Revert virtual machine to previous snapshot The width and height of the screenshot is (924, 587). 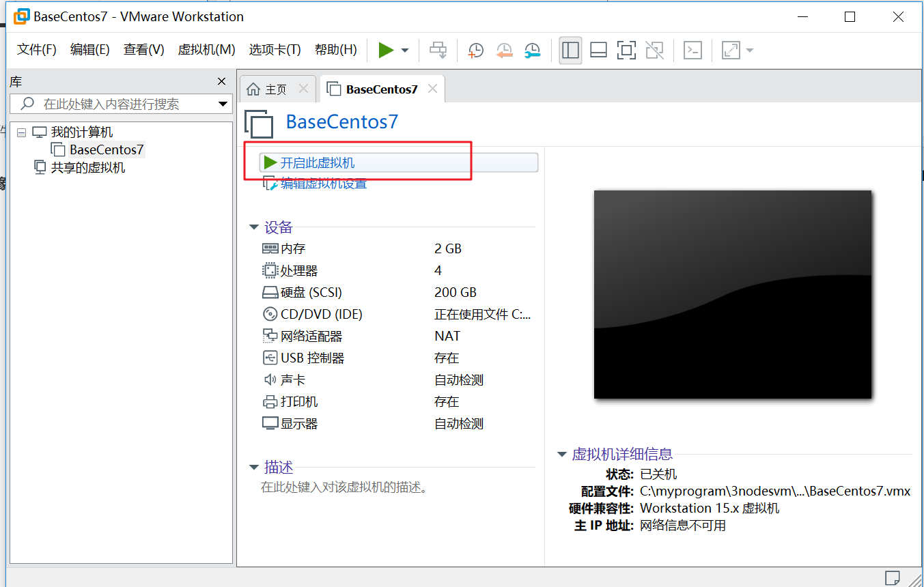point(504,51)
